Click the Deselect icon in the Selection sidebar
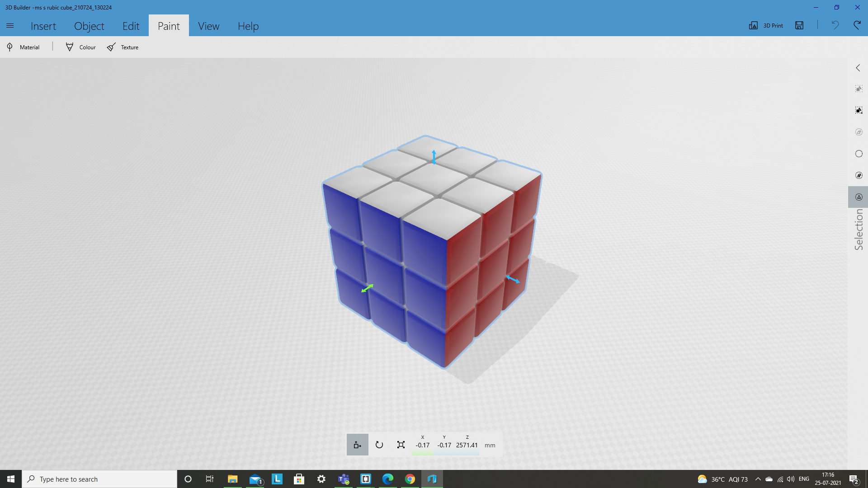This screenshot has height=488, width=868. pos(859,110)
